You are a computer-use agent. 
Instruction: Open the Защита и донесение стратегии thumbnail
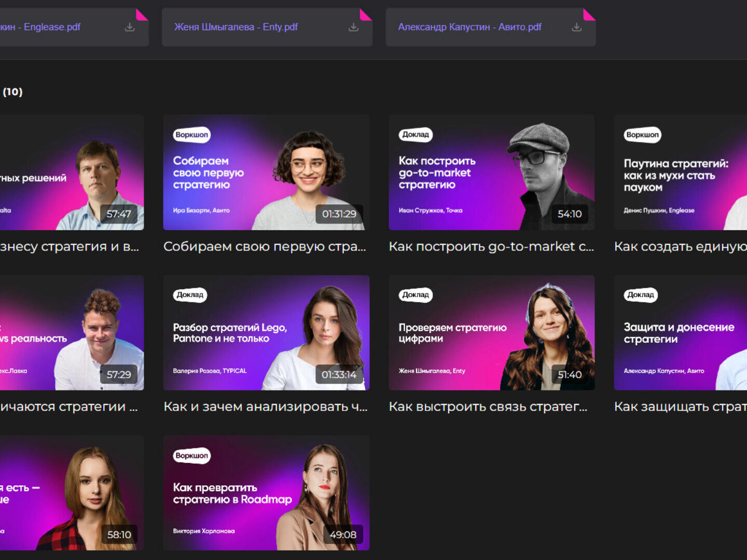(680, 332)
